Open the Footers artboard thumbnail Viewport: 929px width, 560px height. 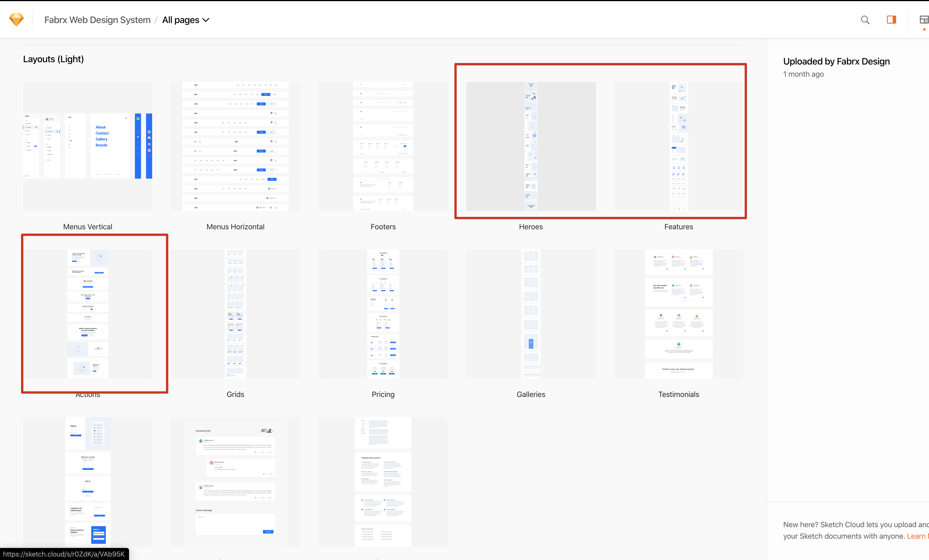[383, 146]
